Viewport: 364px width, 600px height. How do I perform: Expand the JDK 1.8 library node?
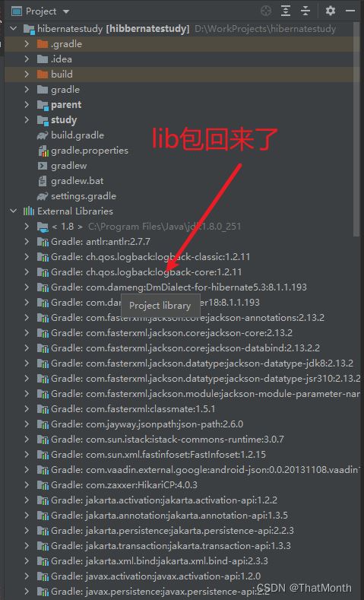27,227
